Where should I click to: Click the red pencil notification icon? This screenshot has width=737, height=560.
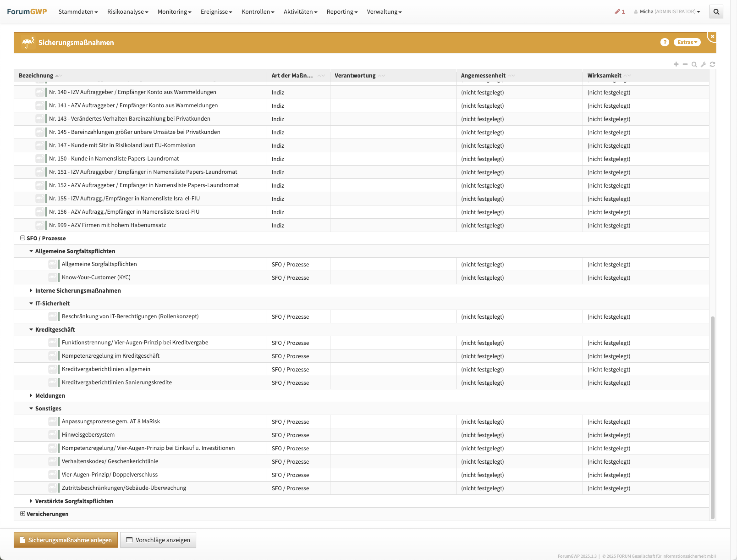[x=617, y=12]
